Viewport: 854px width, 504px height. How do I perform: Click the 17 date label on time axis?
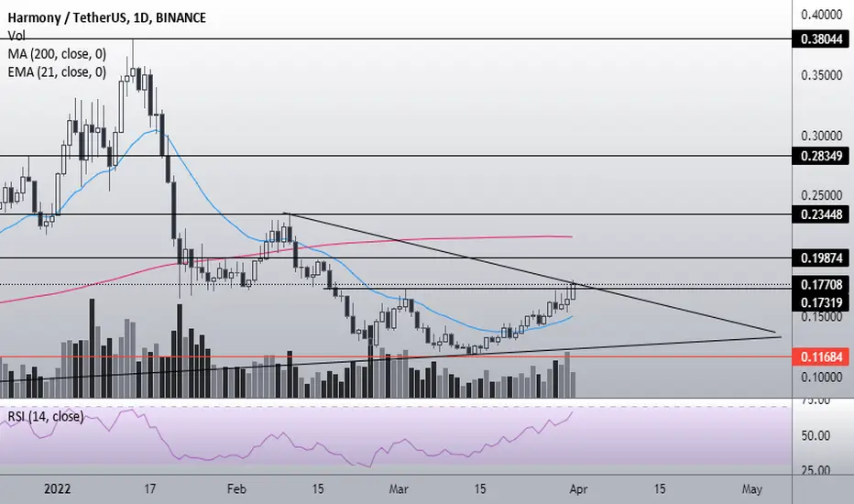149,488
